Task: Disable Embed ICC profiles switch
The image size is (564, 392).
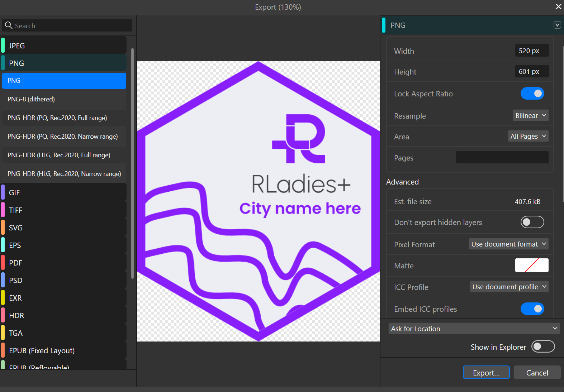Action: [532, 309]
